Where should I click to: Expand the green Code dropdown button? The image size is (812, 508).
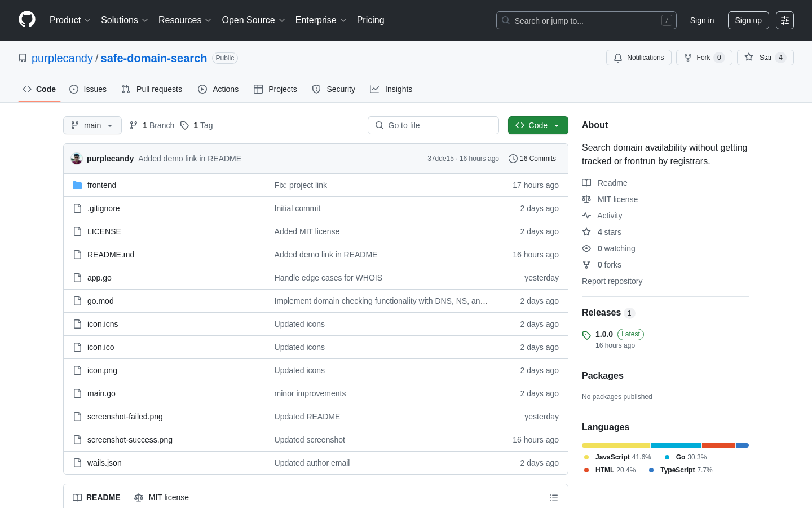click(x=538, y=125)
